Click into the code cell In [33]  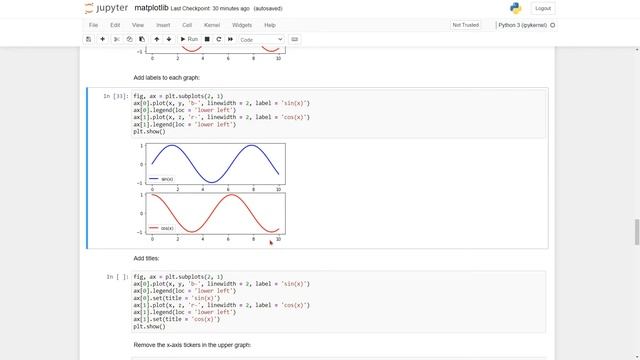[338, 114]
